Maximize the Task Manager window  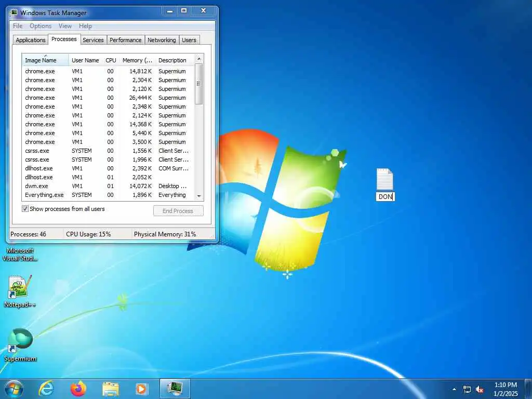[x=184, y=11]
